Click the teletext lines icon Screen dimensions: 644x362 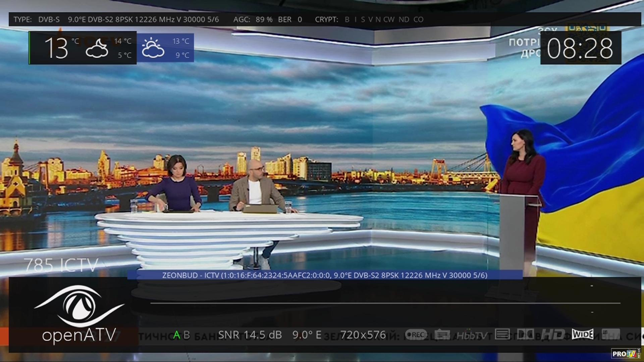click(x=502, y=334)
